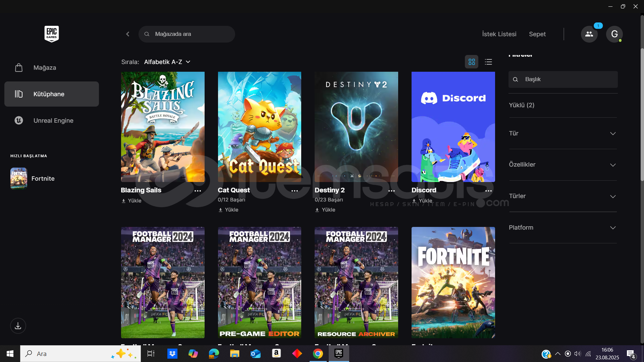
Task: Open the friends list icon
Action: 589,34
